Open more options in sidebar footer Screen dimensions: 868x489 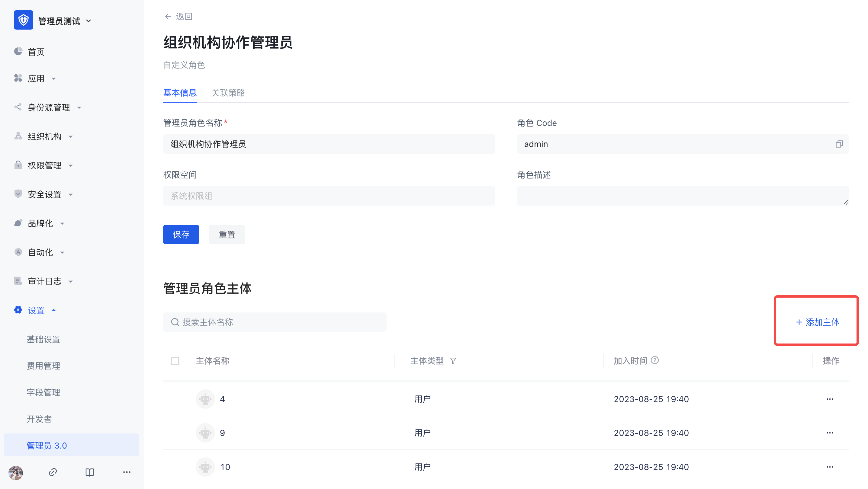click(x=127, y=472)
